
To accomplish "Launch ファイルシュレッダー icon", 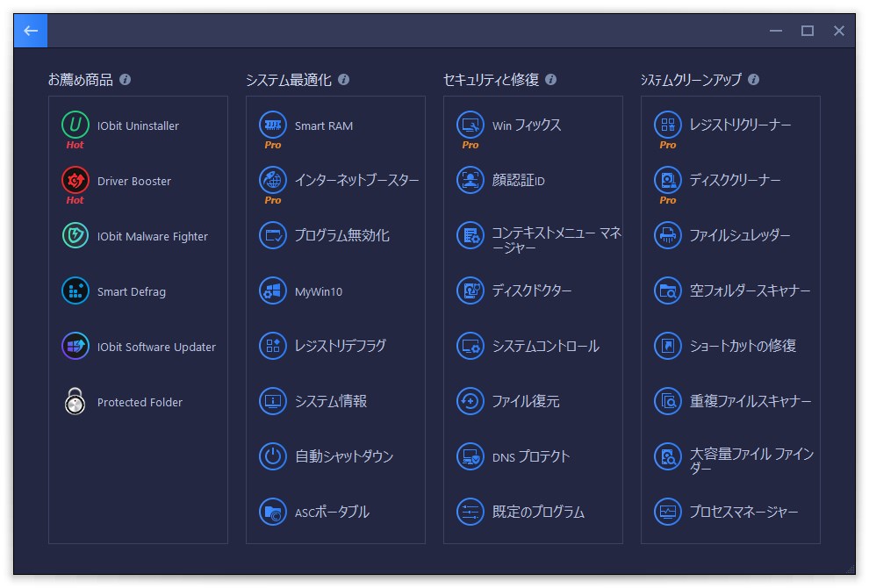I will (668, 235).
